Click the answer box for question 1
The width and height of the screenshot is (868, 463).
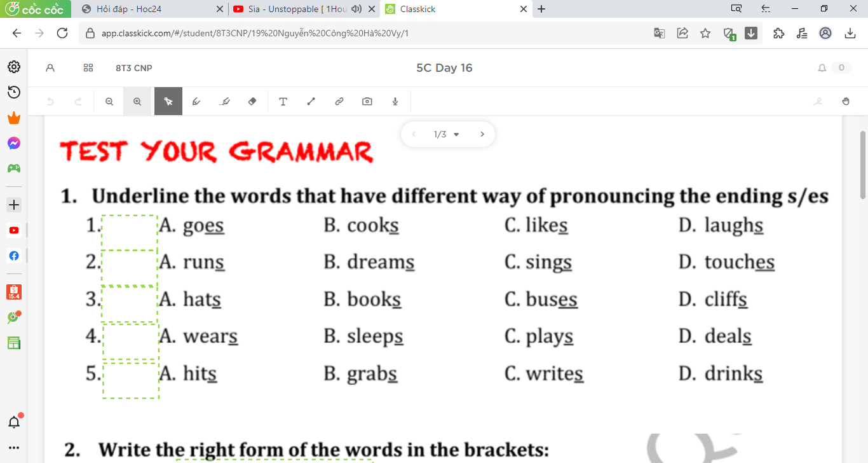tap(130, 233)
